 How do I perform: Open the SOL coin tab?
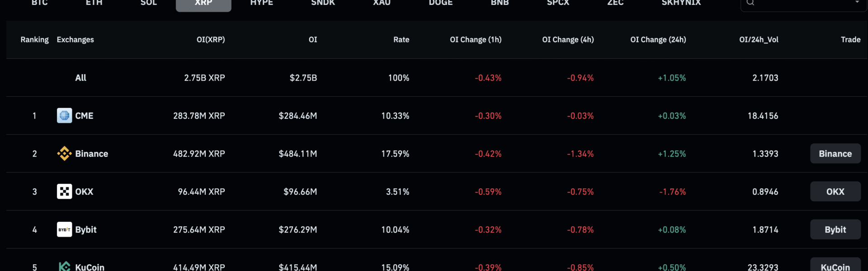[x=149, y=3]
